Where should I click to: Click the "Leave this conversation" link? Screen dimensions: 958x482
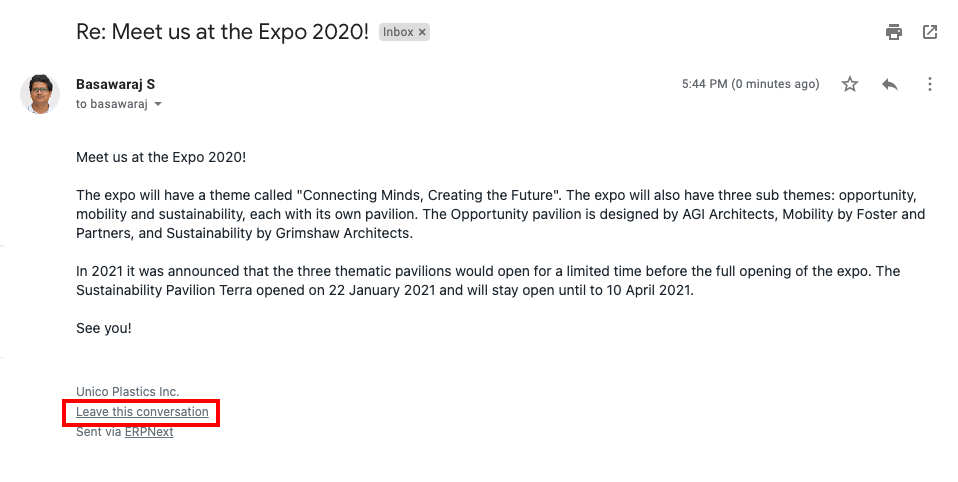(142, 412)
